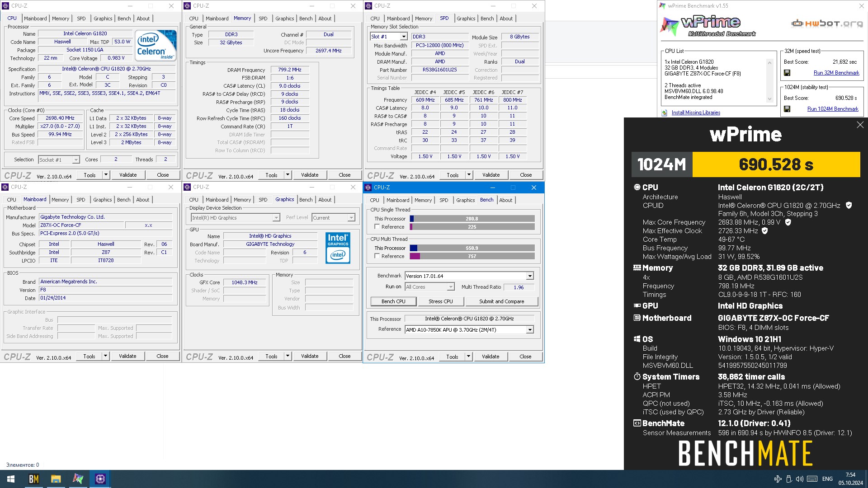
Task: Expand Tools arrow in the Bench tab CPU-Z window
Action: click(469, 357)
